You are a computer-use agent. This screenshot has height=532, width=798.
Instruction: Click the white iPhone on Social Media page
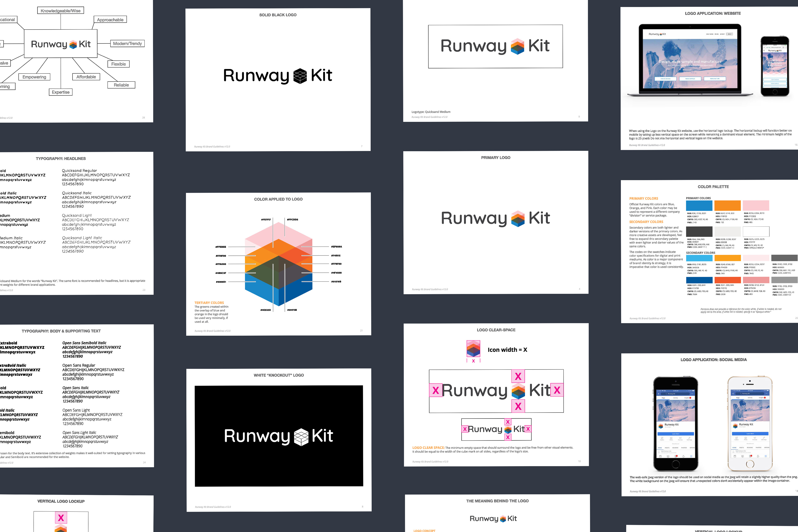[x=750, y=424]
